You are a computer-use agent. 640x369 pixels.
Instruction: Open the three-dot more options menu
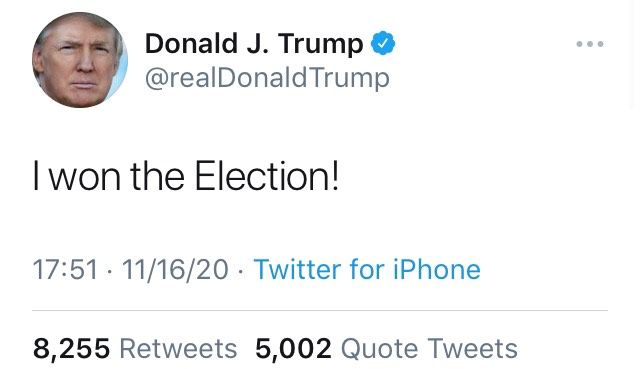point(590,44)
